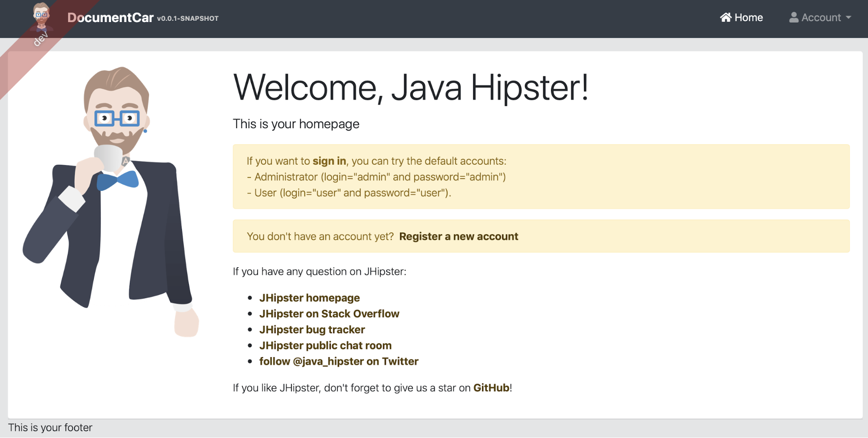The width and height of the screenshot is (868, 438).
Task: Click 'Welcome, Java Hipster!' heading
Action: click(411, 87)
